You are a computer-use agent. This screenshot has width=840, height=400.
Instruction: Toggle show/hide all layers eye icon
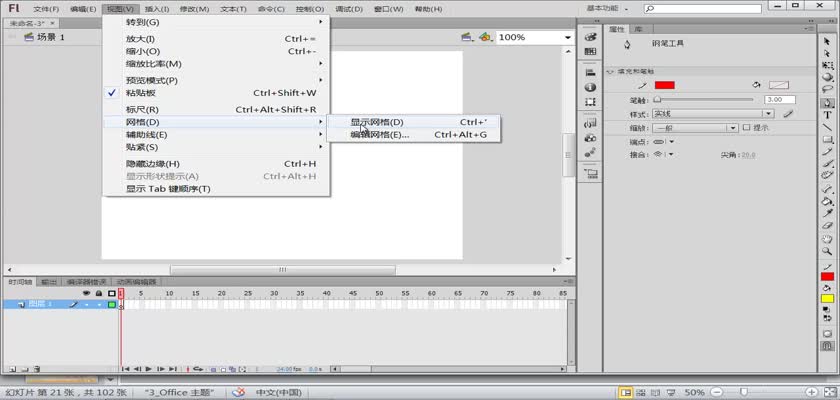tap(86, 293)
